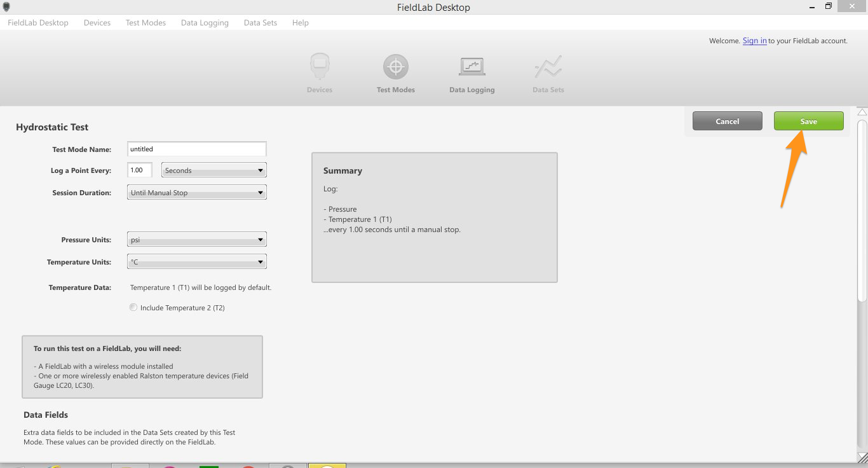868x468 pixels.
Task: Click '...every 1.00 seconds until a manual stop.' text
Action: (x=392, y=230)
